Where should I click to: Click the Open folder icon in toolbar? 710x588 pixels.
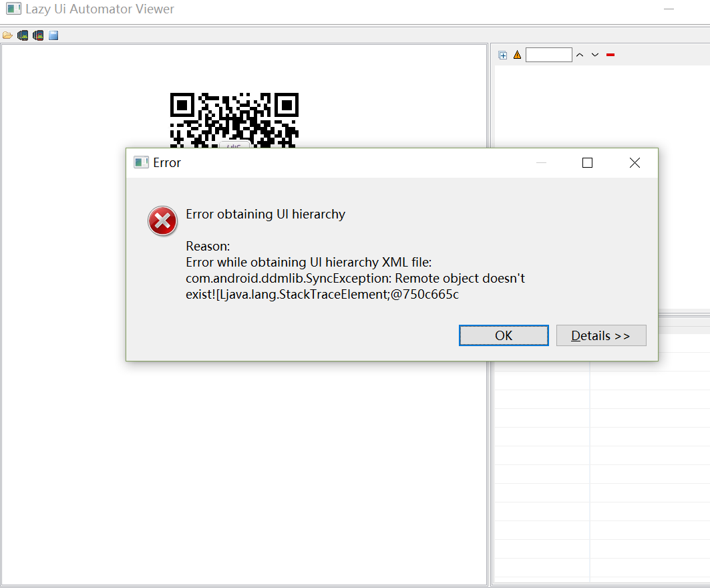[x=7, y=35]
